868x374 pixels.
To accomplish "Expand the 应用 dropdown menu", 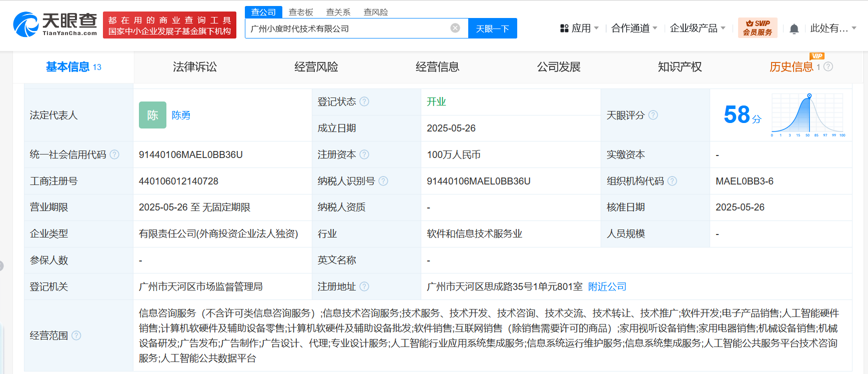I will [579, 28].
